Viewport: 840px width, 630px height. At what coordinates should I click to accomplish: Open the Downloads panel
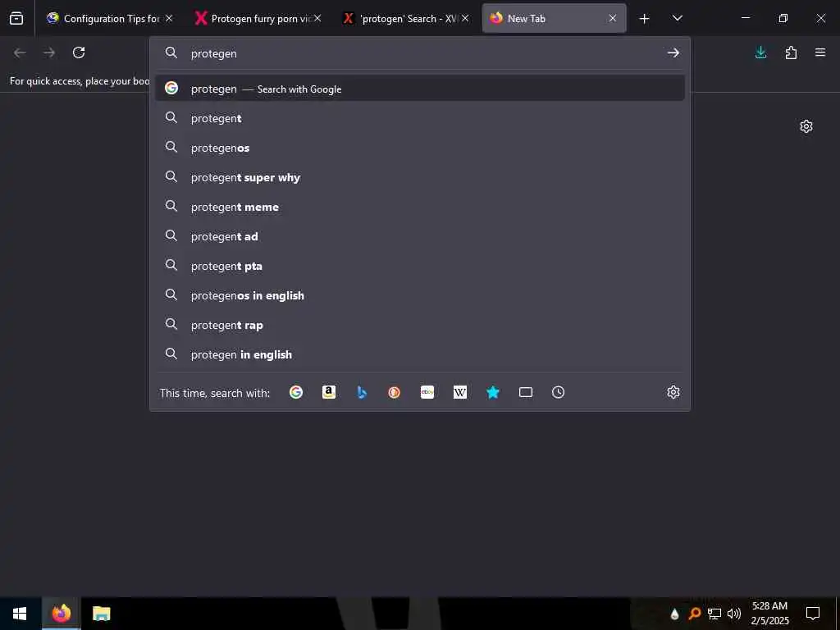coord(760,52)
